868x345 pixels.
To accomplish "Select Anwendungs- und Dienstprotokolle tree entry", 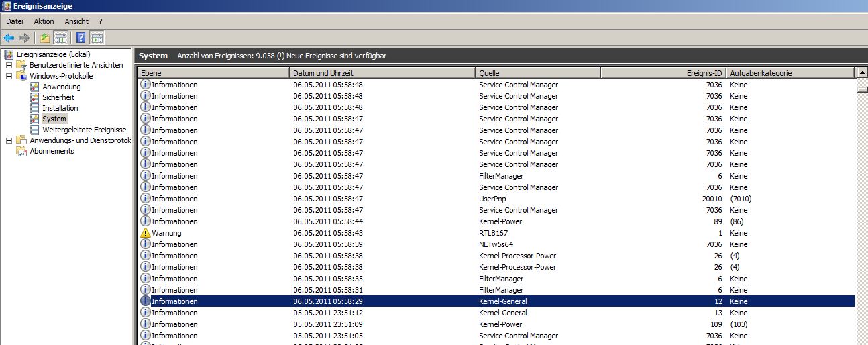I will pyautogui.click(x=80, y=140).
